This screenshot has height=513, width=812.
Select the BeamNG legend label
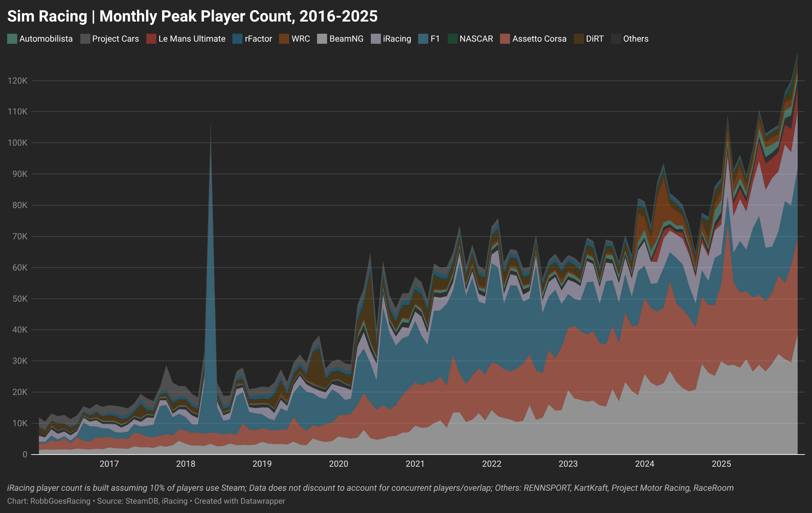pyautogui.click(x=346, y=39)
